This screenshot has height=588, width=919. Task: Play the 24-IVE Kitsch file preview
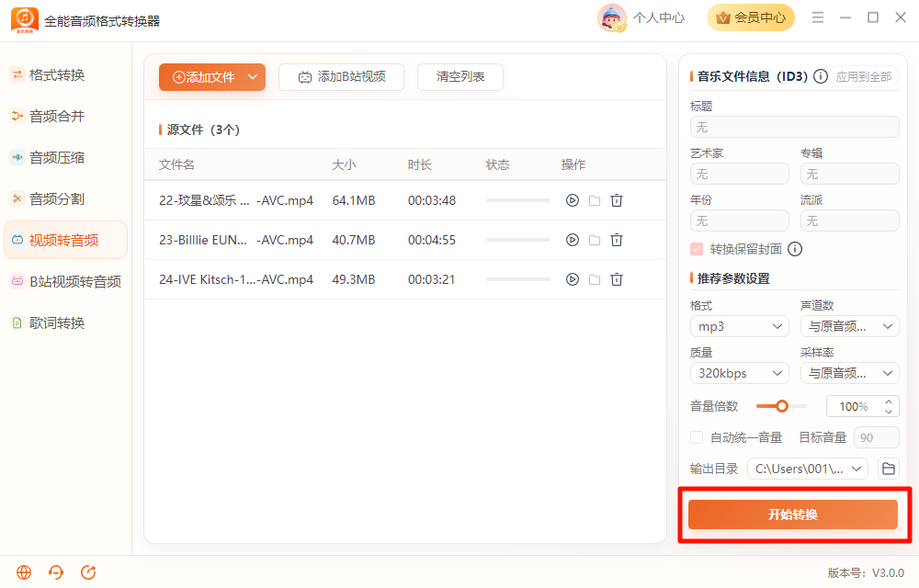[572, 279]
